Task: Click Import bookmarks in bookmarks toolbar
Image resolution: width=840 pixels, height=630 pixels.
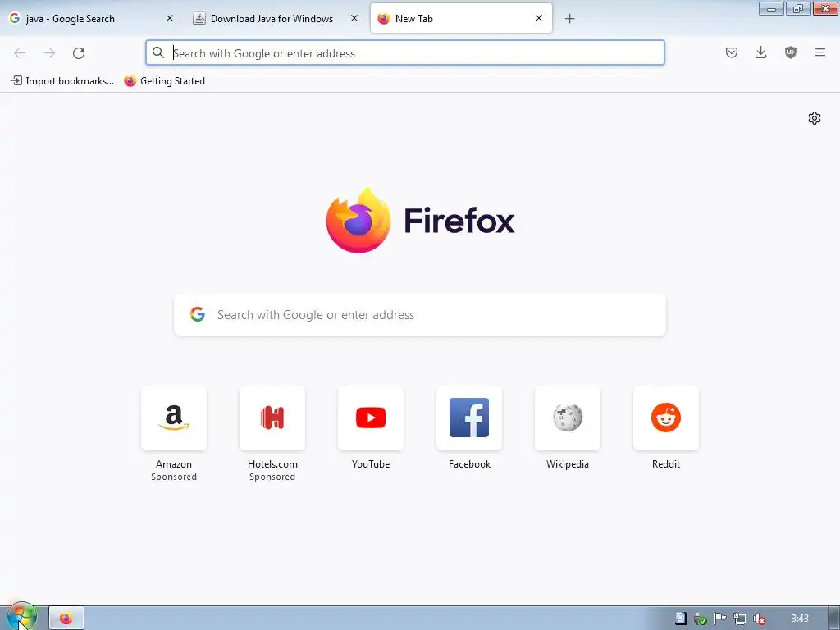Action: coord(62,81)
